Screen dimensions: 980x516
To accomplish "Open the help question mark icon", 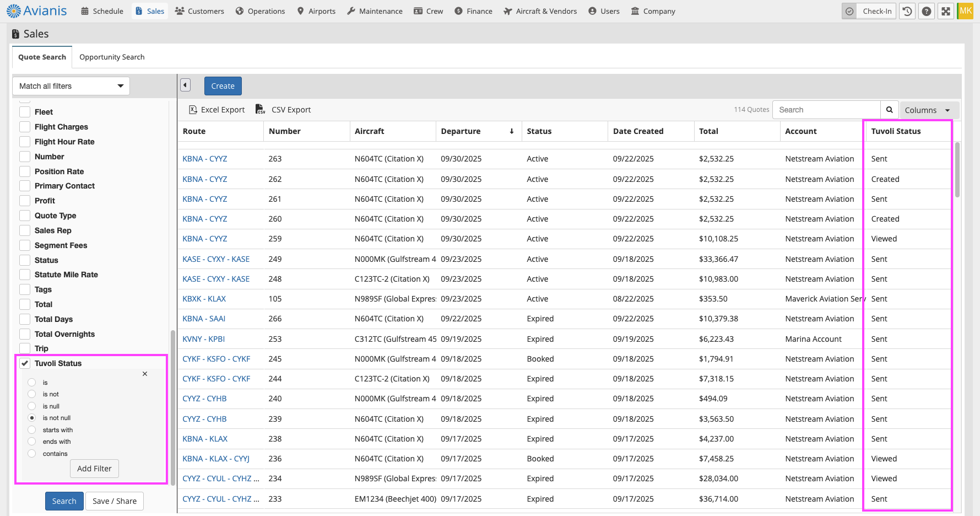I will click(927, 11).
